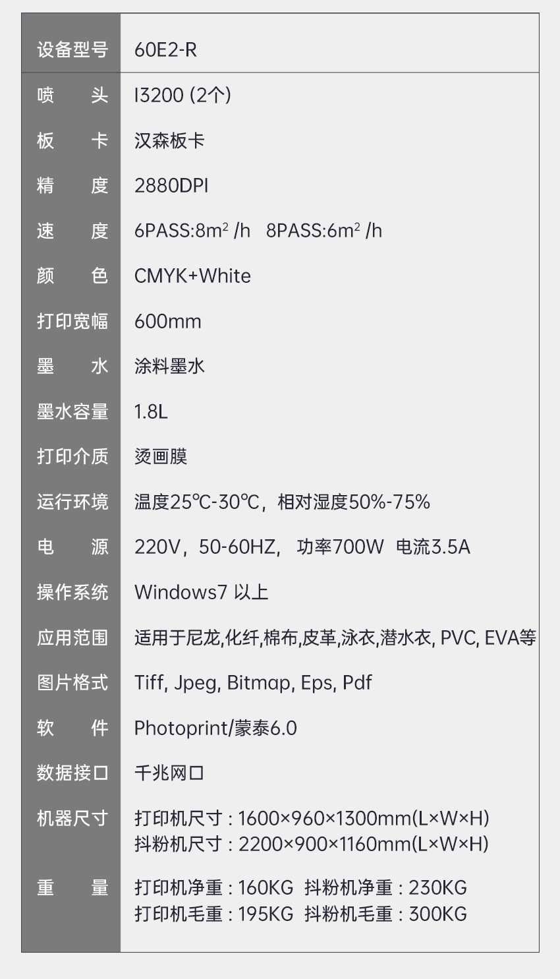Screen dimensions: 560x979
Task: Select the 功率700W power text
Action: tap(340, 547)
